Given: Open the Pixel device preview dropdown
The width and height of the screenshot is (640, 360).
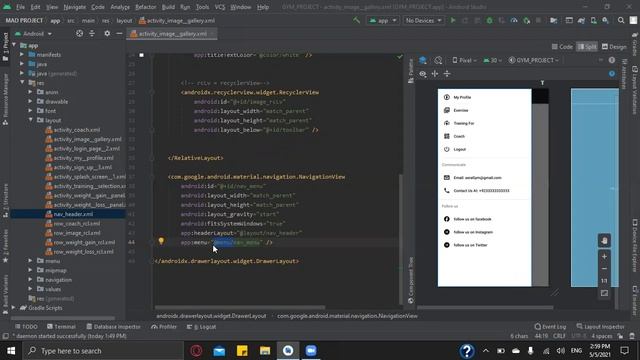Looking at the screenshot, I should coord(464,60).
